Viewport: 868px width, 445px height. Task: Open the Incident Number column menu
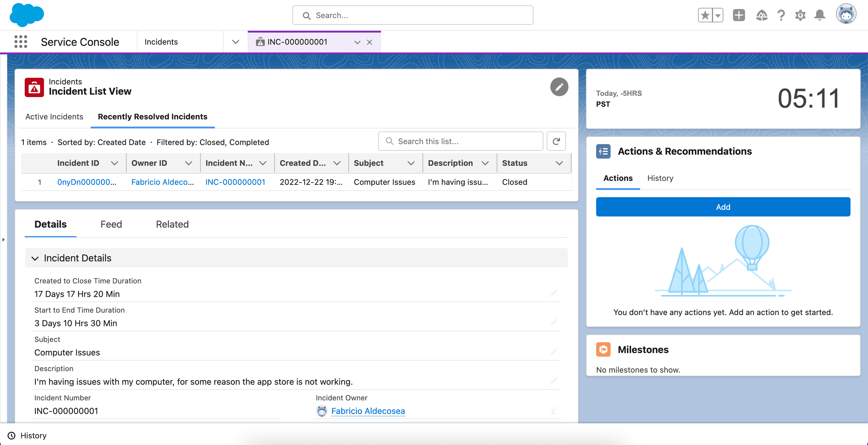(263, 163)
